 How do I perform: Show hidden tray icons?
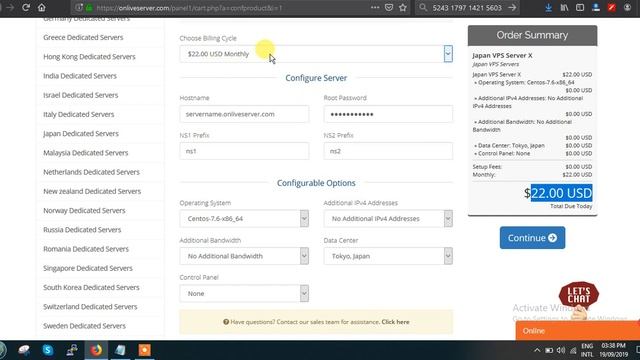tap(537, 350)
